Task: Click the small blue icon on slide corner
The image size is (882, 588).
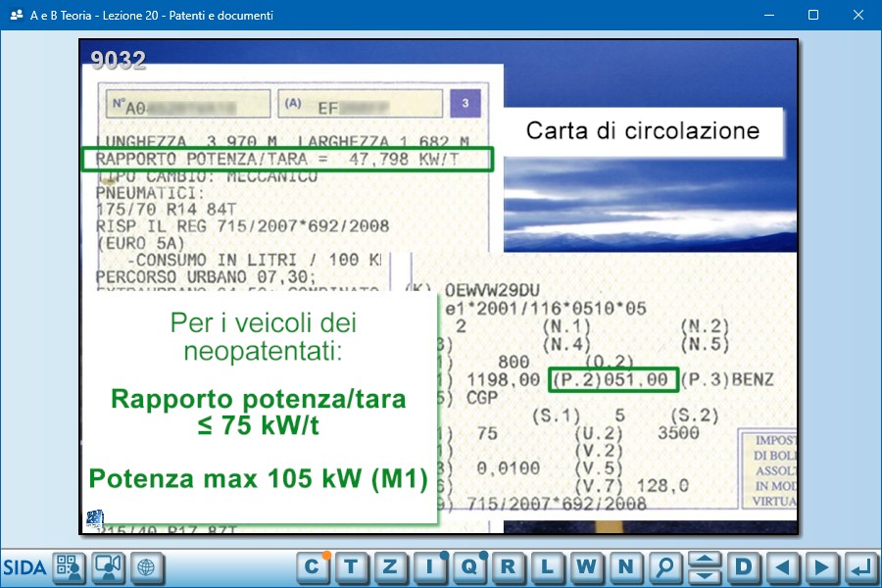Action: click(x=95, y=519)
